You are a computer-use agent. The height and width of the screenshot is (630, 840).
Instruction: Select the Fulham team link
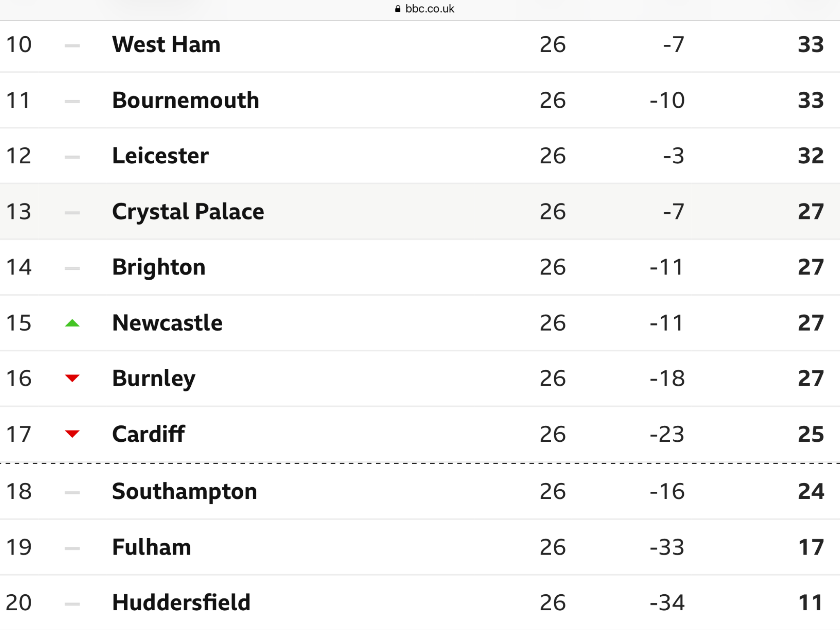pyautogui.click(x=152, y=547)
